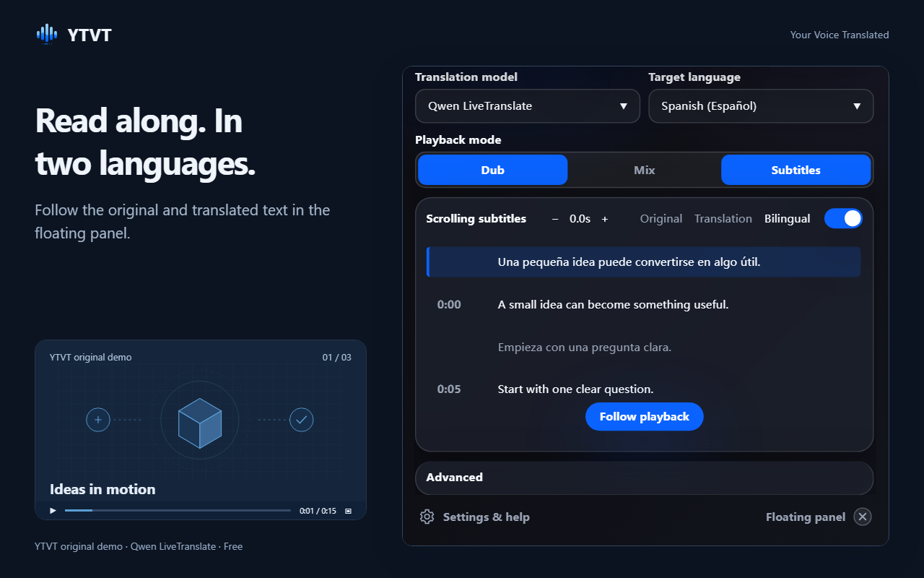Click the 01 / 03 slide counter
This screenshot has width=924, height=578.
click(x=337, y=358)
